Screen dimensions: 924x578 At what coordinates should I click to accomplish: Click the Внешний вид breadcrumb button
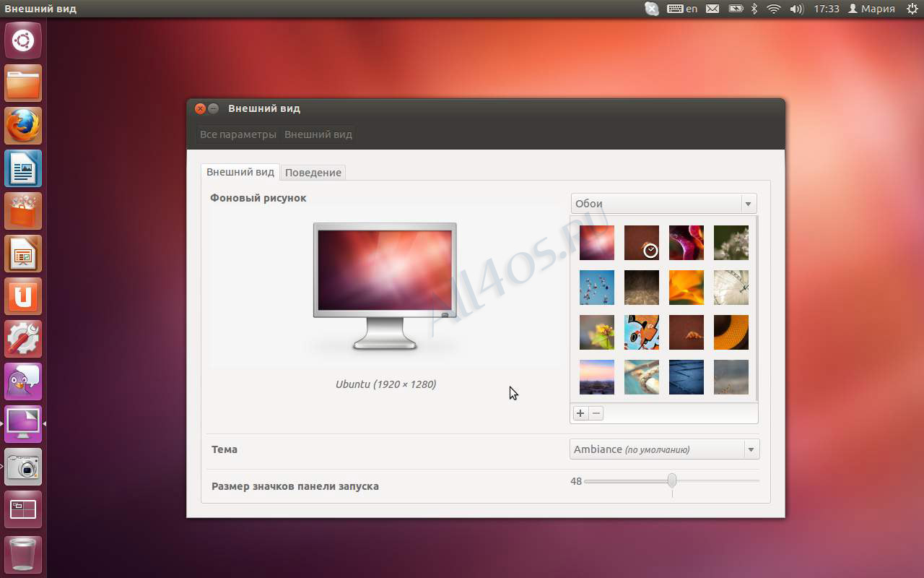click(318, 134)
